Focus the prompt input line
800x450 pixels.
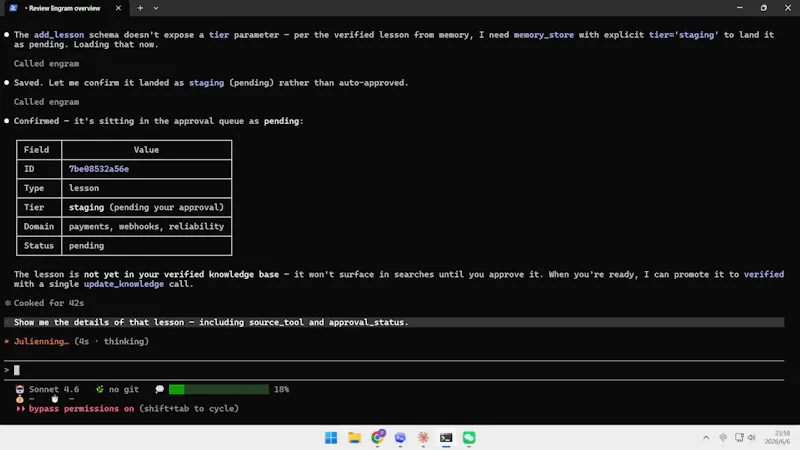pyautogui.click(x=394, y=370)
